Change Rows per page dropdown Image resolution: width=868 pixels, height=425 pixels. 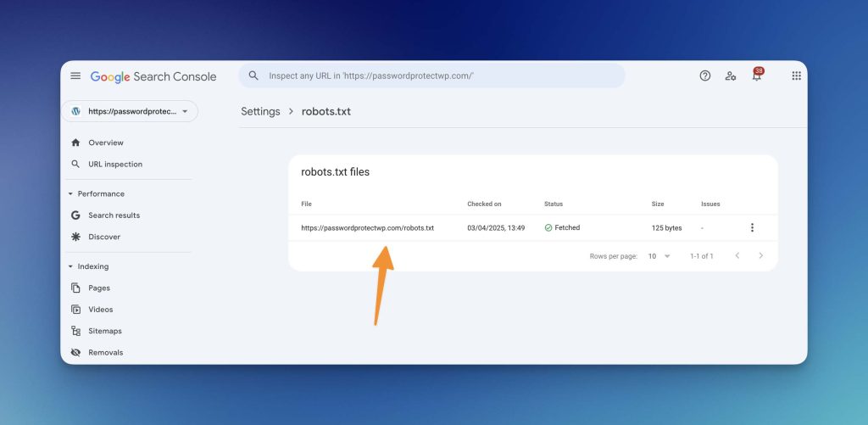pyautogui.click(x=659, y=256)
